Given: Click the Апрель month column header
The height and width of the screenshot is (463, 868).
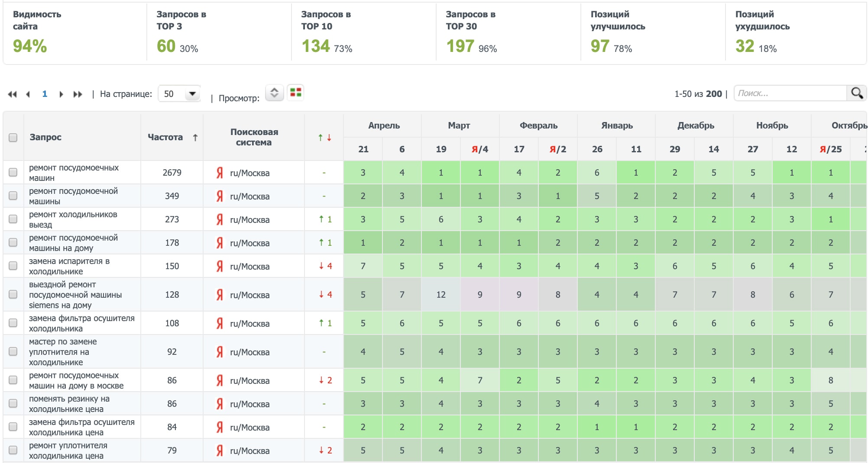Looking at the screenshot, I should (x=384, y=125).
